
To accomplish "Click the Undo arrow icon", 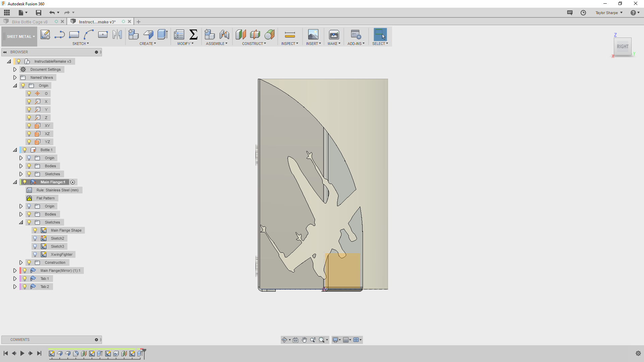I will (x=52, y=12).
